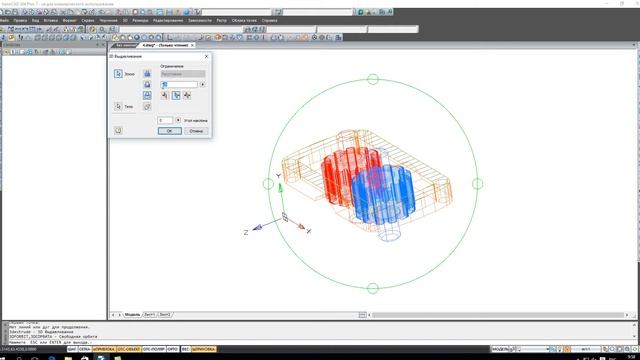This screenshot has width=640, height=360.
Task: Click the icon to the right of Тело
Action: 147,107
